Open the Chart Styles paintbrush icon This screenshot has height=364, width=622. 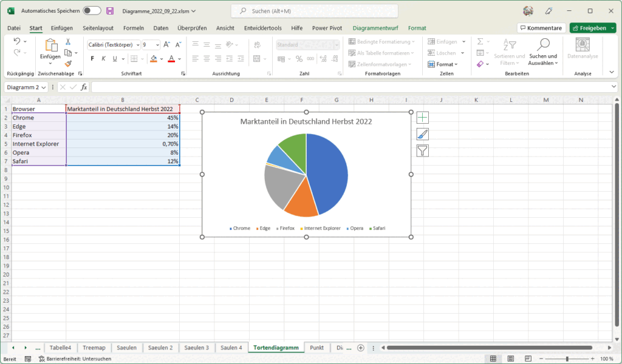point(423,134)
